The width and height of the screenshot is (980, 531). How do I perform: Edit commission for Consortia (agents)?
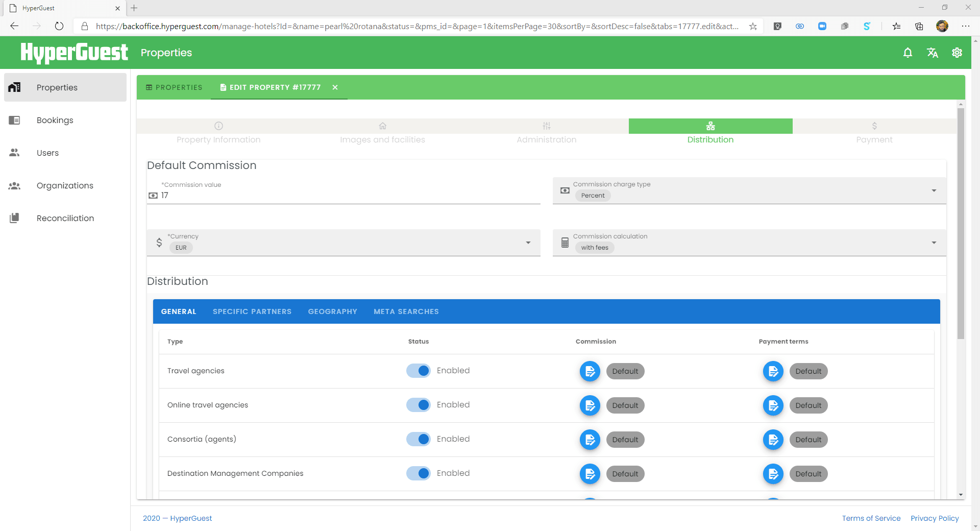tap(590, 440)
